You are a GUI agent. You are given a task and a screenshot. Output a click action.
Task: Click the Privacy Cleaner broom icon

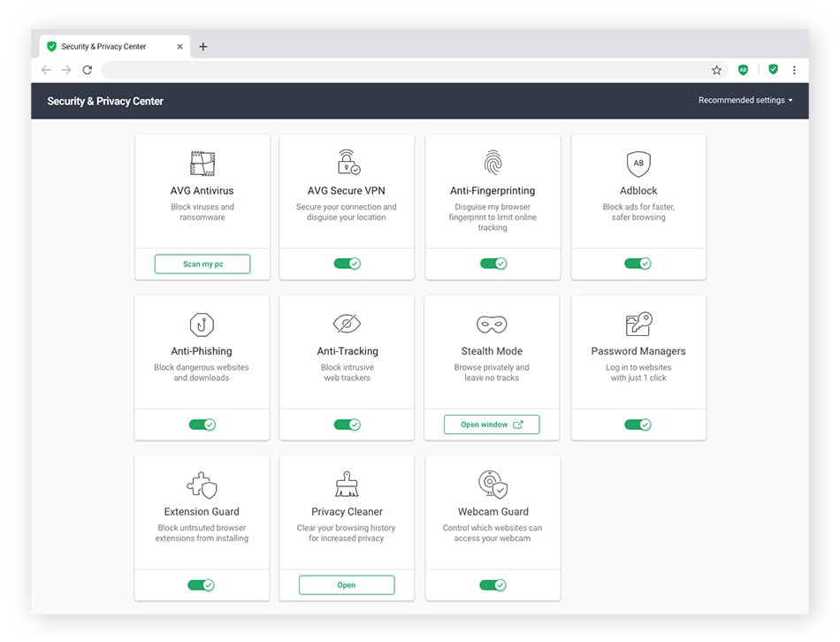[347, 484]
